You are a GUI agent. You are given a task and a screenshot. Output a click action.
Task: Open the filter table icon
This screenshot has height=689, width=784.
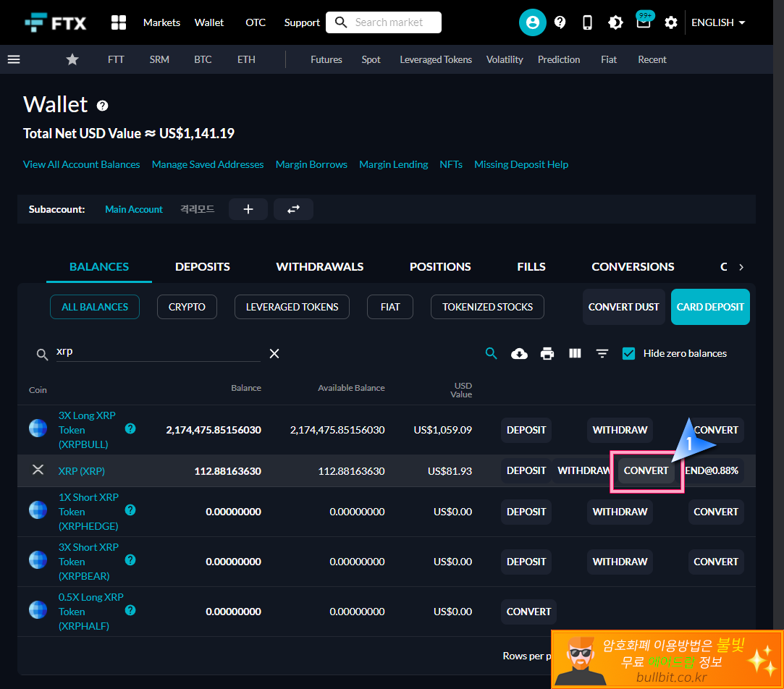click(x=602, y=353)
